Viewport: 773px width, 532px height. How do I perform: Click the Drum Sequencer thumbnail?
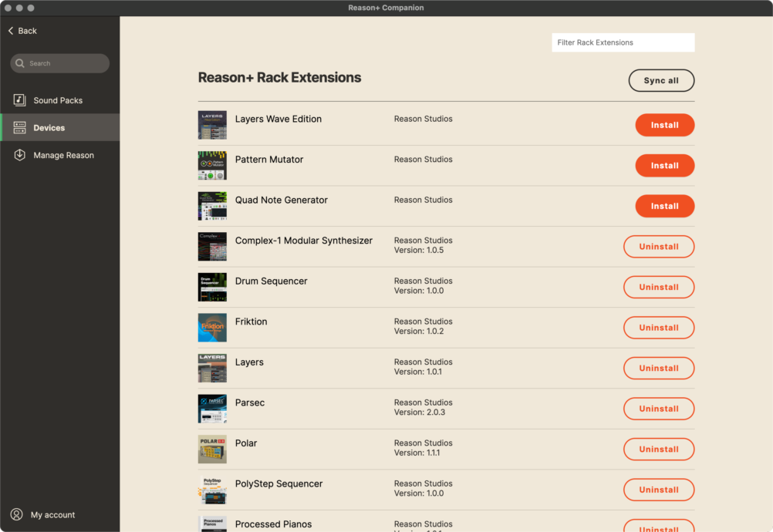pyautogui.click(x=212, y=287)
